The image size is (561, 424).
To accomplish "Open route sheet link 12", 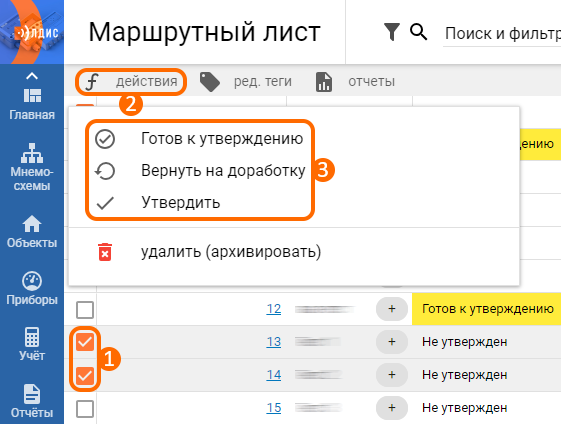I will (x=274, y=309).
